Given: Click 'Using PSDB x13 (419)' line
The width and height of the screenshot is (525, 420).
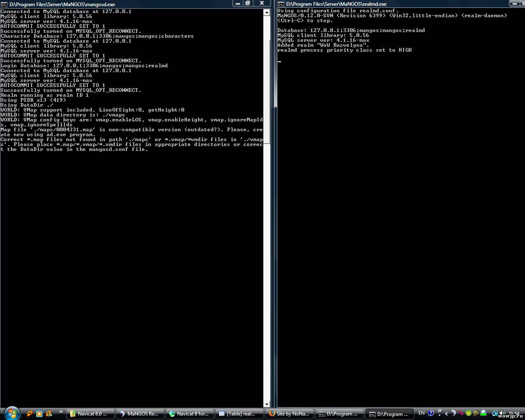Looking at the screenshot, I should click(x=33, y=100).
